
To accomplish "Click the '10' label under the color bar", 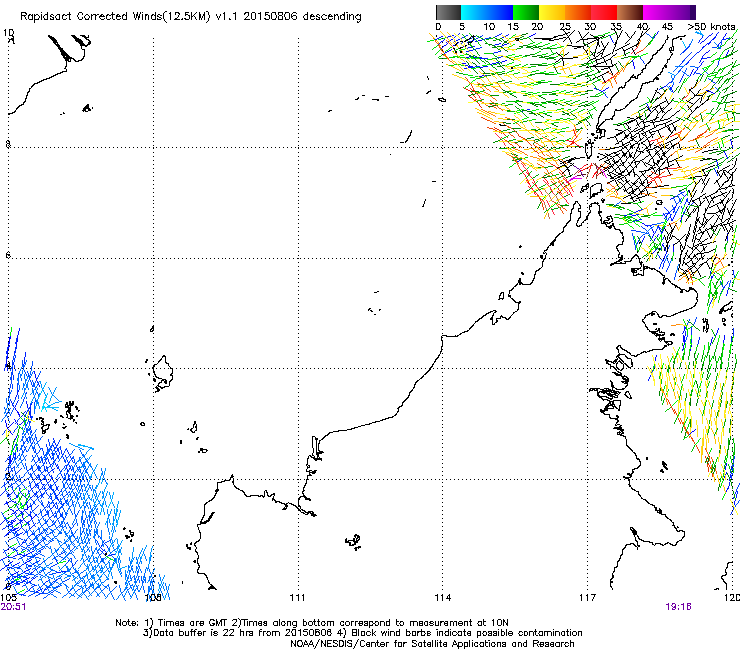I will (x=489, y=26).
